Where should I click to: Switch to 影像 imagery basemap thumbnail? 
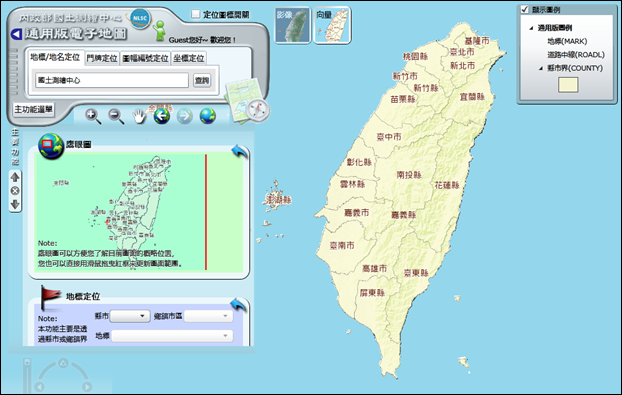tap(292, 25)
